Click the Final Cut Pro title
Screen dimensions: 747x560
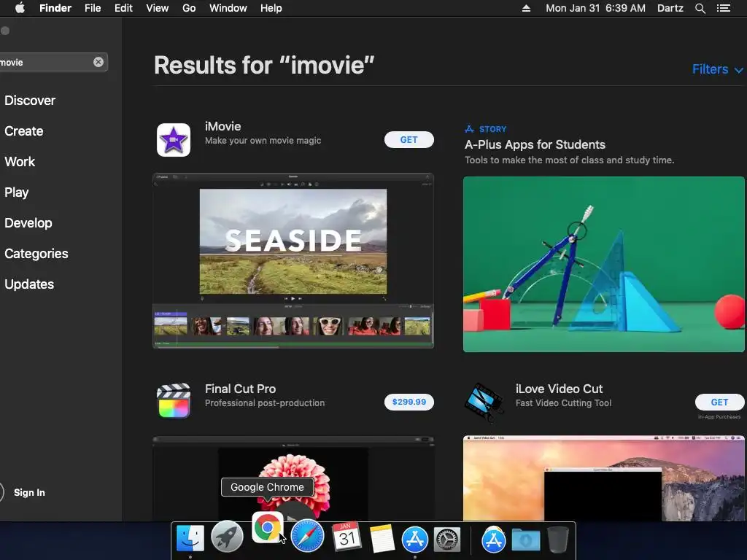[x=240, y=389]
